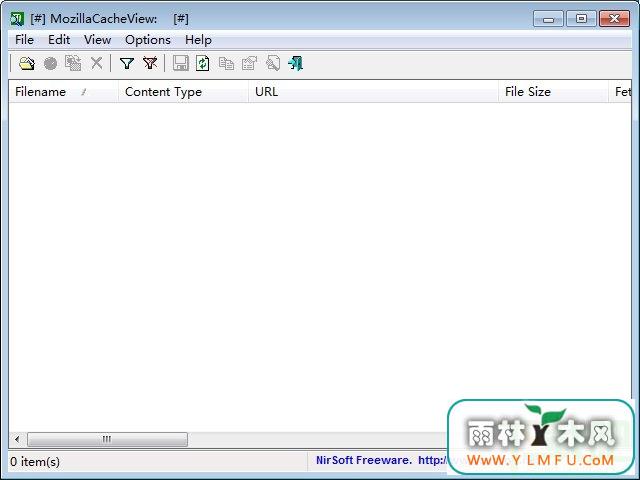Click the '0 item(s)' status text
The height and width of the screenshot is (480, 640).
[x=35, y=462]
